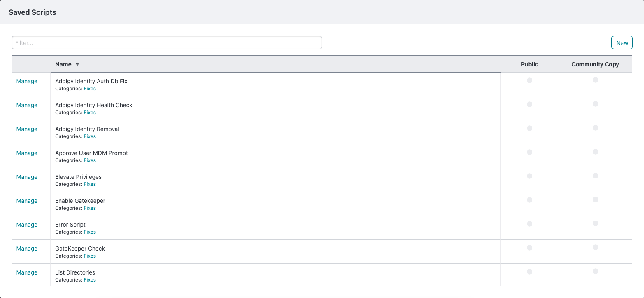
Task: Select the Addigy Identity Health Check row name
Action: pyautogui.click(x=94, y=105)
